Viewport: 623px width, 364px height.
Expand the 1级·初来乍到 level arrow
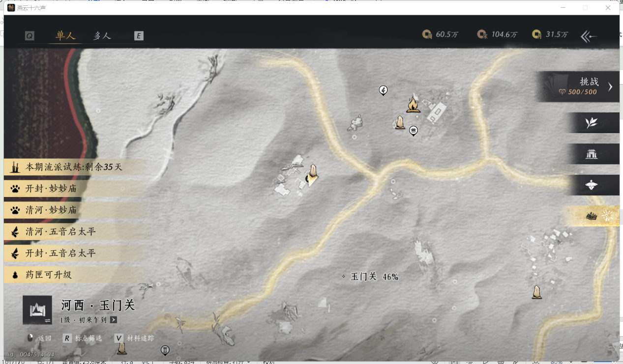(114, 320)
